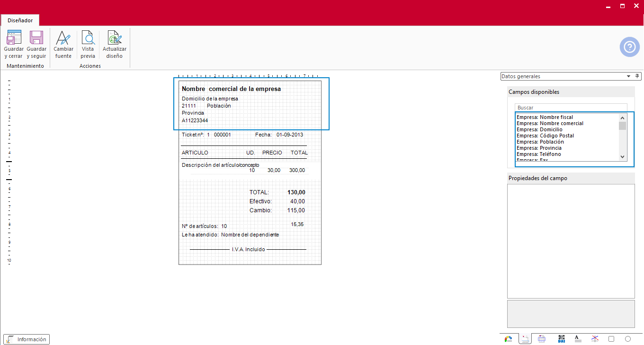Select the text label tab icon
The image size is (644, 345).
(577, 339)
